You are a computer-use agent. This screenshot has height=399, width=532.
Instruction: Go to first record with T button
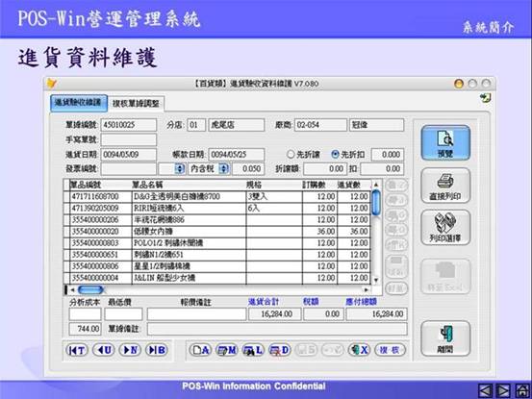(77, 350)
